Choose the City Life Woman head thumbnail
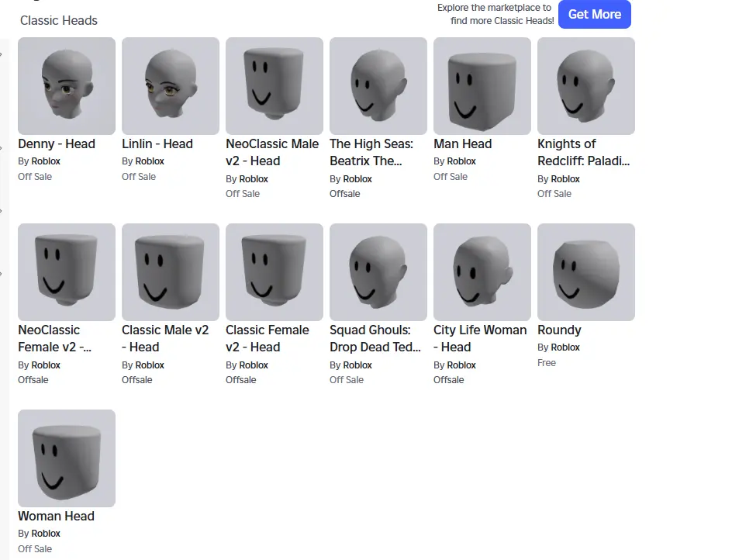Screen dimensions: 732x560 482,271
